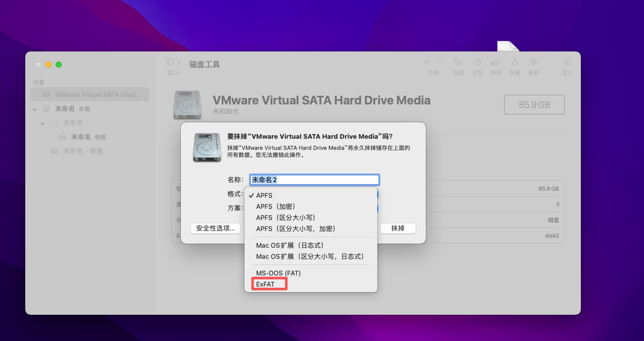This screenshot has width=644, height=341.
Task: Add a volume with the plus icon
Action: (x=427, y=62)
